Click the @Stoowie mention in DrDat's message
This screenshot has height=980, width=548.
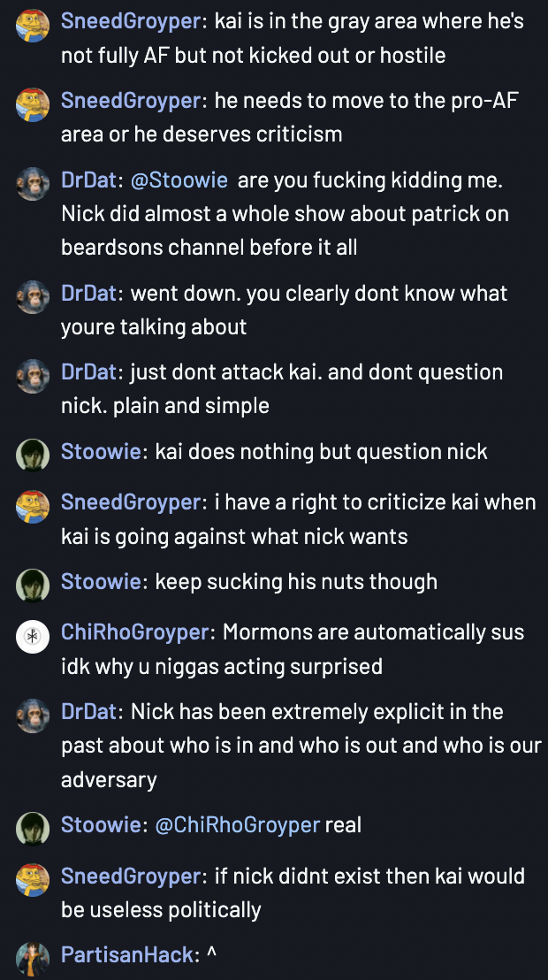click(179, 180)
